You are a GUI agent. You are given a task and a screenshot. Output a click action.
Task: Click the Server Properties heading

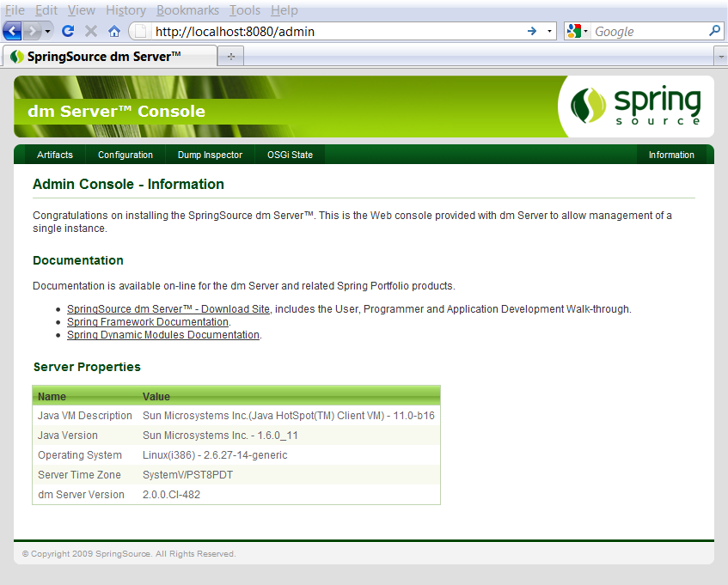87,367
